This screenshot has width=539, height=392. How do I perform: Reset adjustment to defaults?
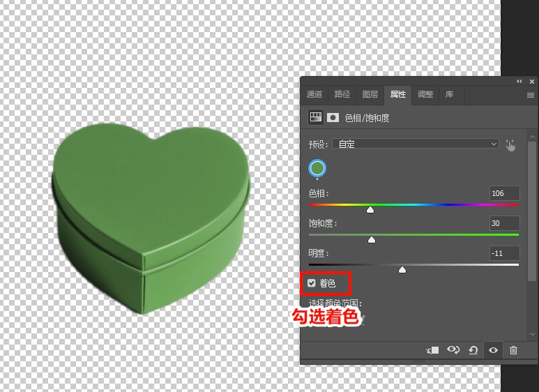(473, 350)
